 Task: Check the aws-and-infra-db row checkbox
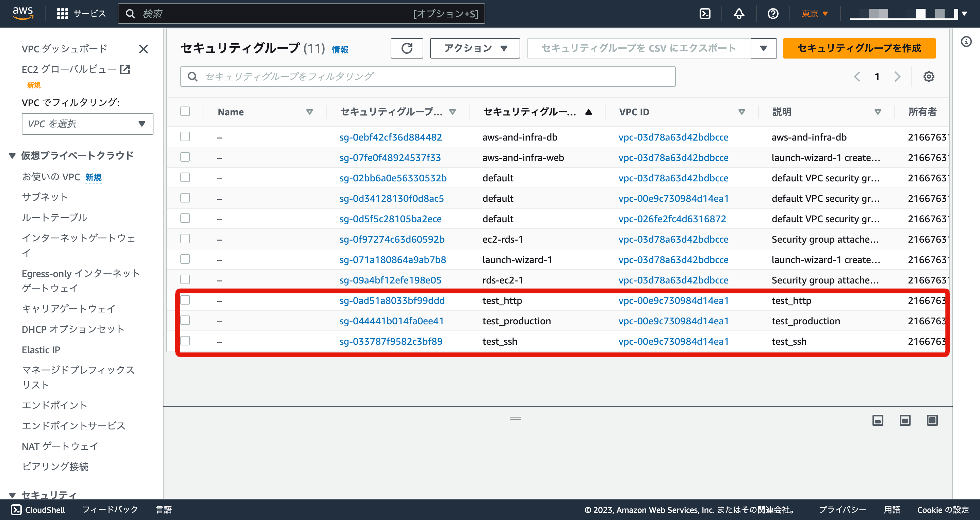[185, 136]
